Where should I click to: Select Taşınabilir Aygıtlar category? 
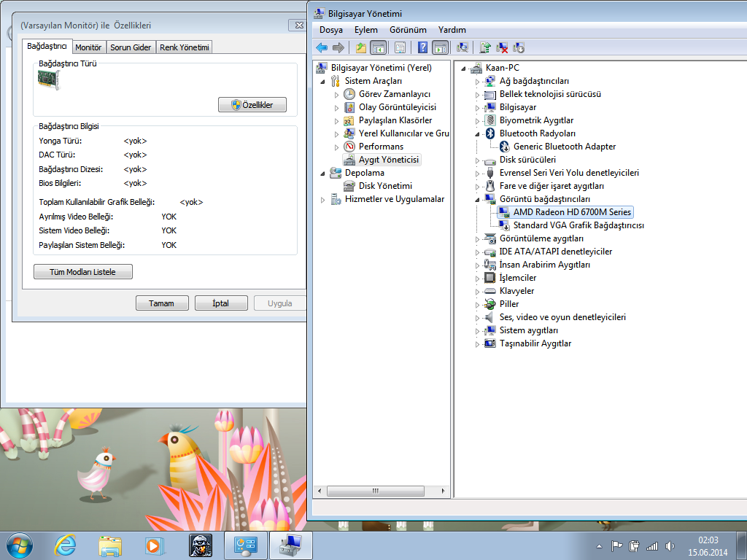[x=535, y=343]
